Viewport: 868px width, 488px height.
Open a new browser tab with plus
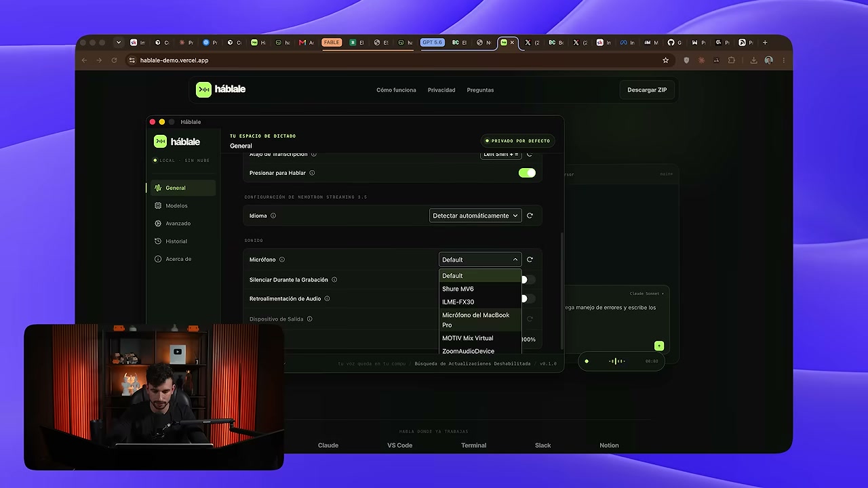pos(765,42)
